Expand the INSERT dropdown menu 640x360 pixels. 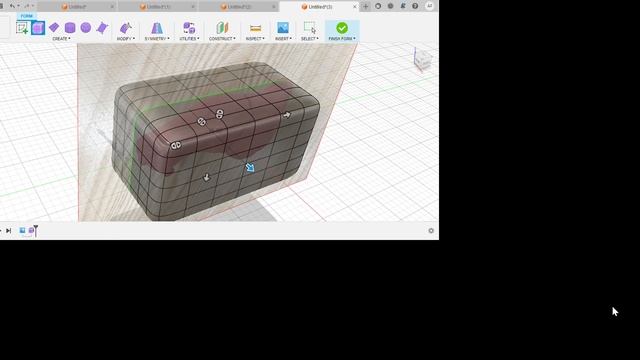point(283,38)
